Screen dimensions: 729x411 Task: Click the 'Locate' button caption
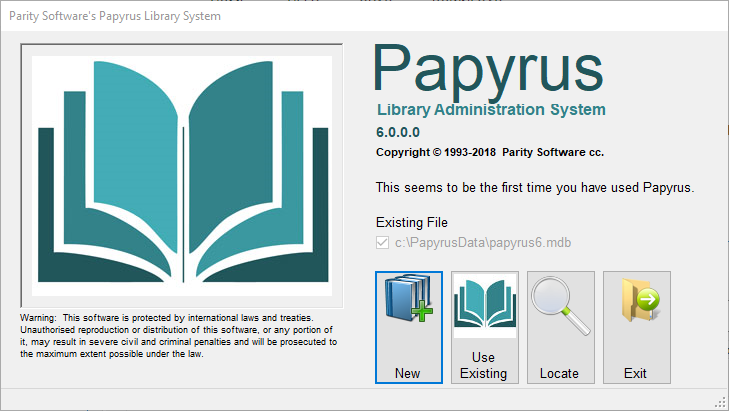(x=559, y=373)
